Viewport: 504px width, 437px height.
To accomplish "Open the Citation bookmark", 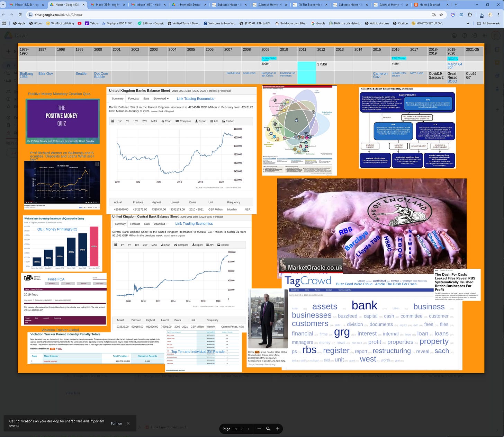I will click(x=400, y=23).
